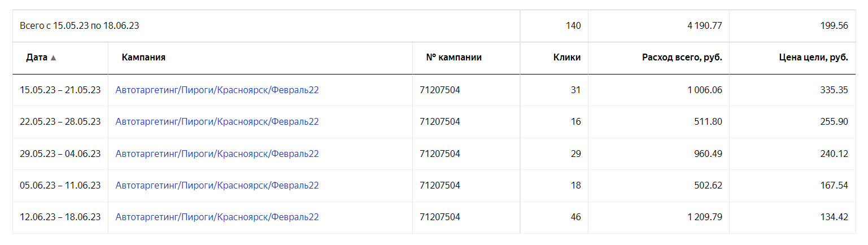This screenshot has height=245, width=868.
Task: Sort by Клики column header
Action: (566, 58)
